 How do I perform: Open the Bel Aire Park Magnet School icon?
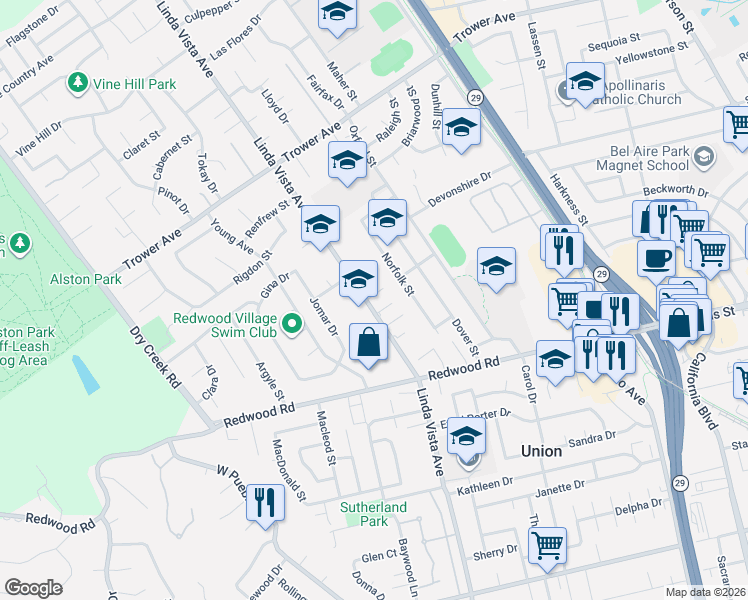tap(705, 157)
